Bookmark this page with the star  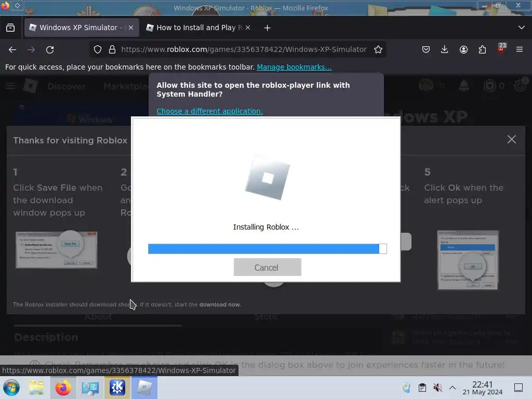(x=378, y=49)
